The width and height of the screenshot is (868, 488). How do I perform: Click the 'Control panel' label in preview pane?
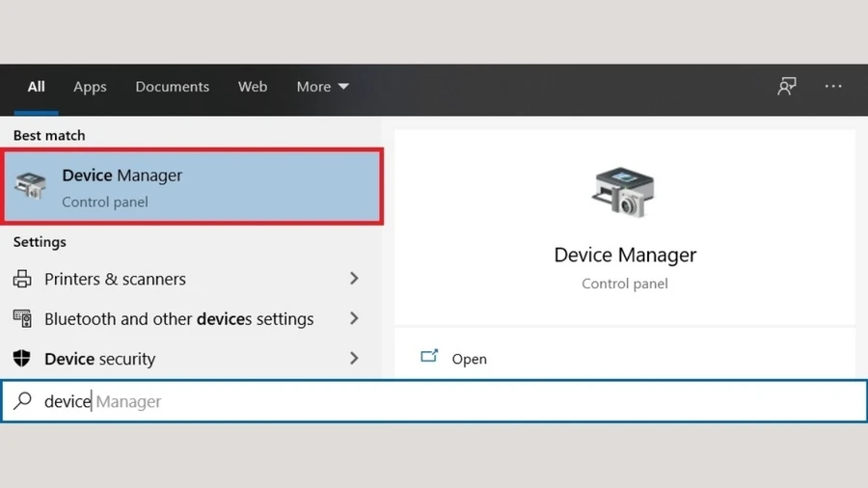[624, 284]
